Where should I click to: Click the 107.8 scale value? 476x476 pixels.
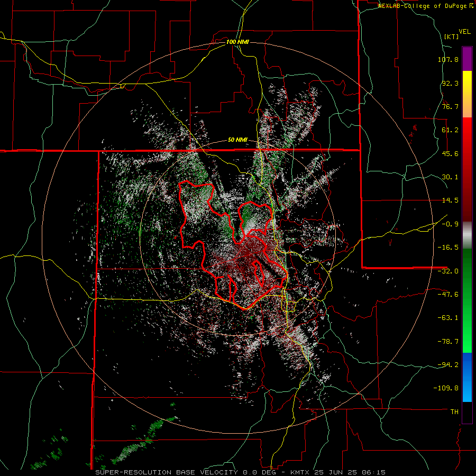point(448,59)
